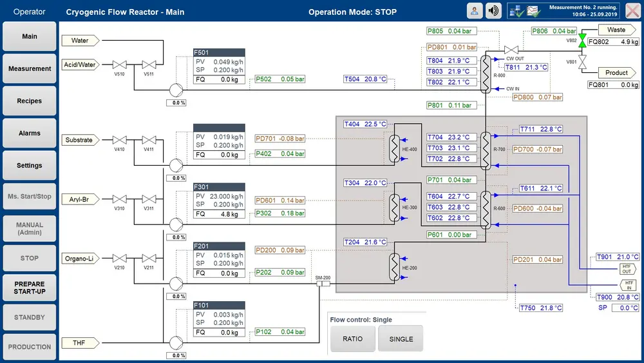Click valve V210 symbol
Image resolution: width=644 pixels, height=363 pixels.
point(120,258)
